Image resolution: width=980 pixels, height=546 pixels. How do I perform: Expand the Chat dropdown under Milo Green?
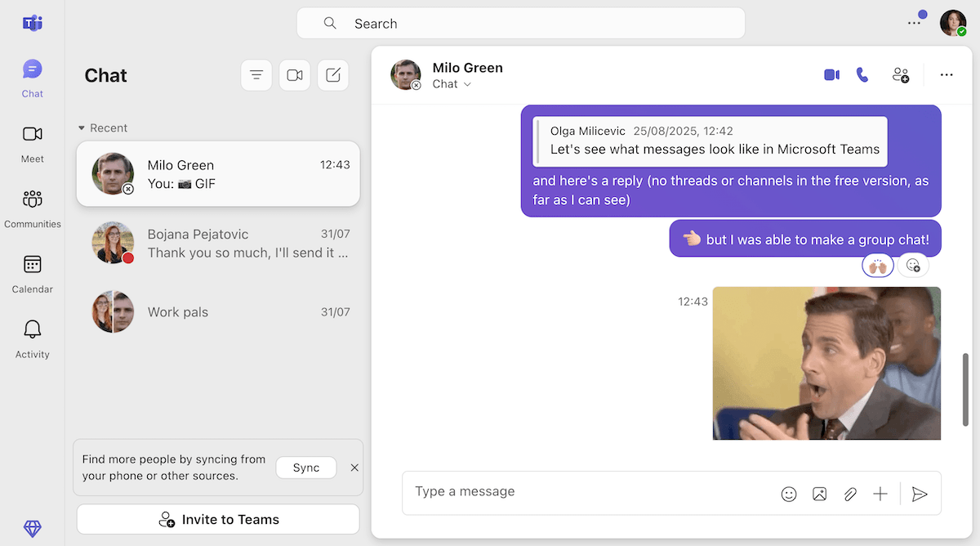tap(452, 84)
